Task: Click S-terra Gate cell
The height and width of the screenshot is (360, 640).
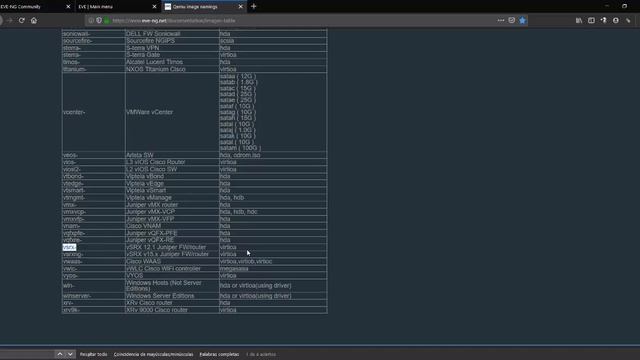Action: [172, 55]
